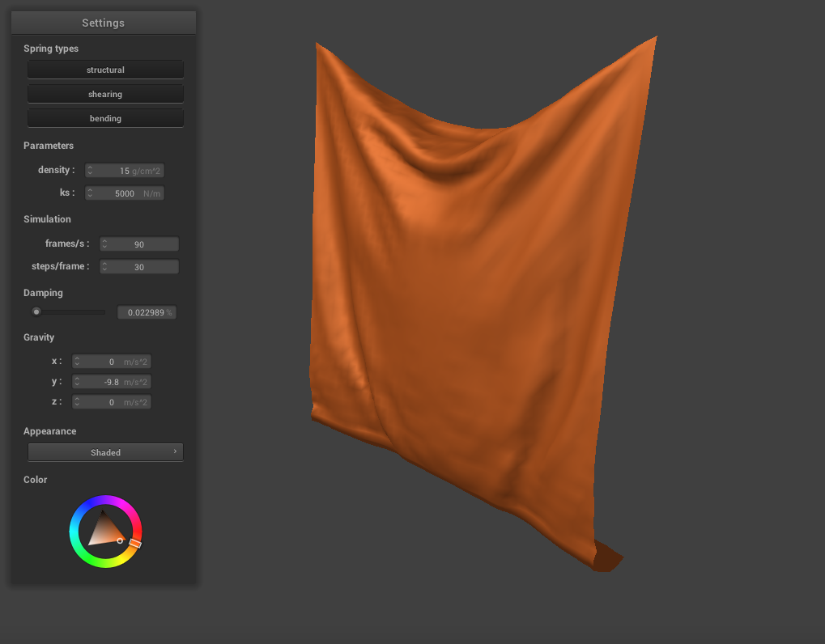Click the steps/frame value field
The height and width of the screenshot is (644, 825).
[x=138, y=266]
